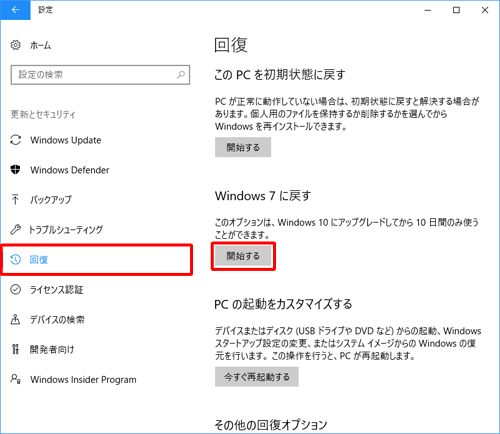Click the その他の回復オプション heading
500x434 pixels.
tap(271, 425)
